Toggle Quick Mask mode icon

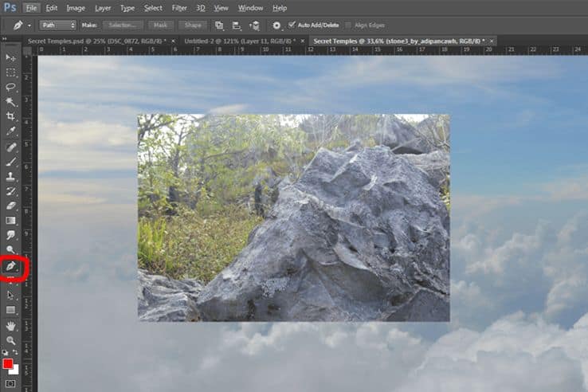coord(10,383)
